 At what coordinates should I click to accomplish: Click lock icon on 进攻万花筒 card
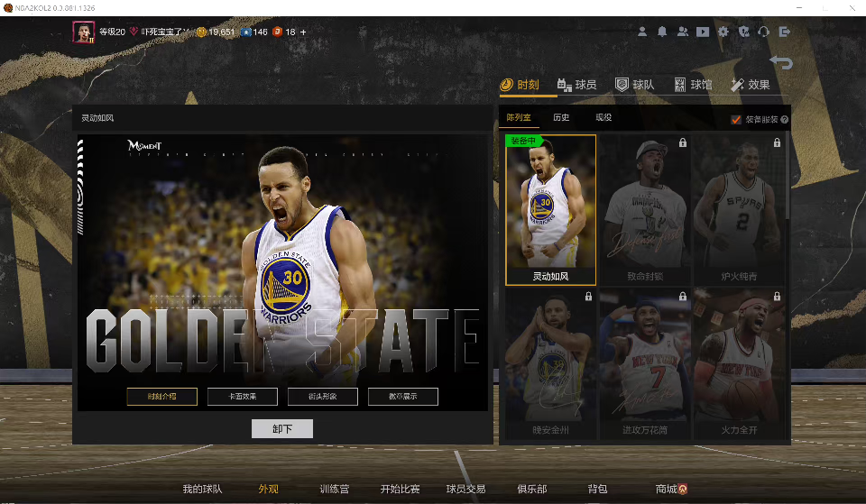[683, 297]
